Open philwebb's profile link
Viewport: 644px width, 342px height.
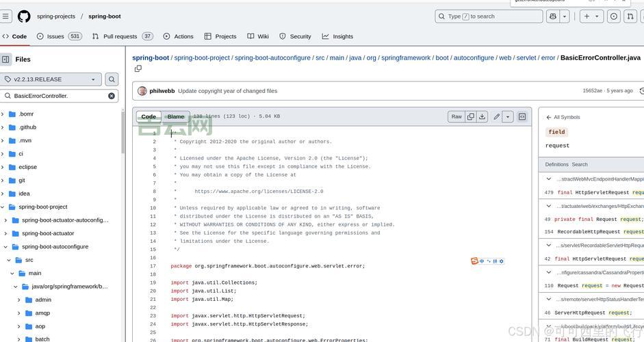click(x=162, y=91)
